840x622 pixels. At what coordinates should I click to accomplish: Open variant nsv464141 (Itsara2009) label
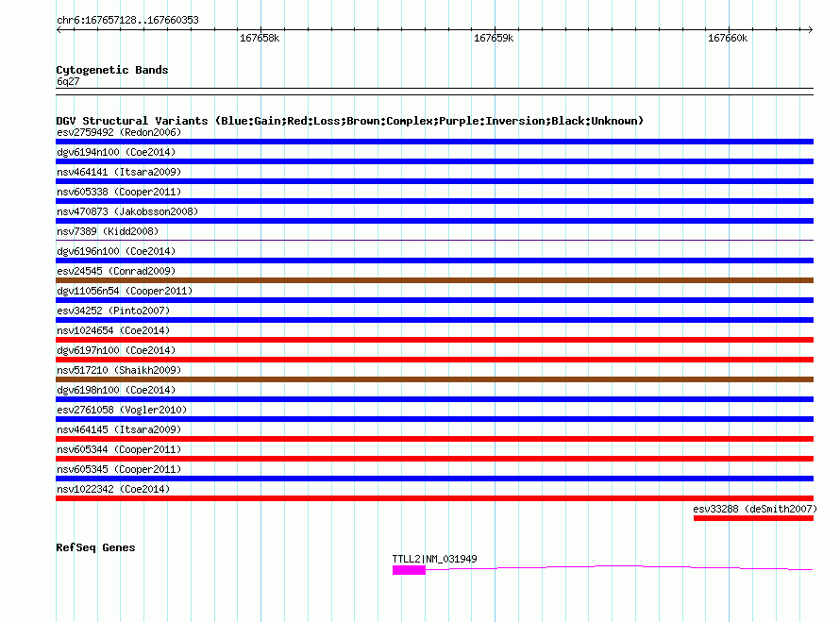coord(119,172)
